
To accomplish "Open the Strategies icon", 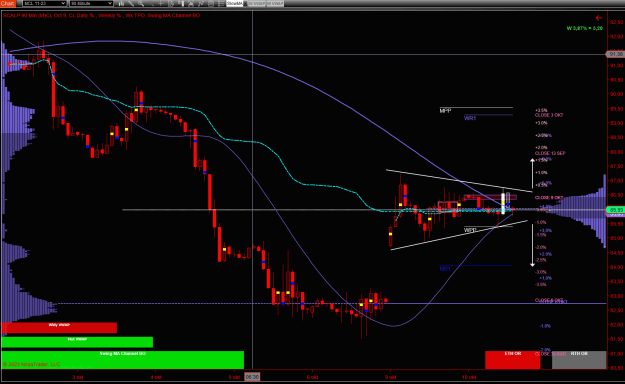I will [x=211, y=4].
